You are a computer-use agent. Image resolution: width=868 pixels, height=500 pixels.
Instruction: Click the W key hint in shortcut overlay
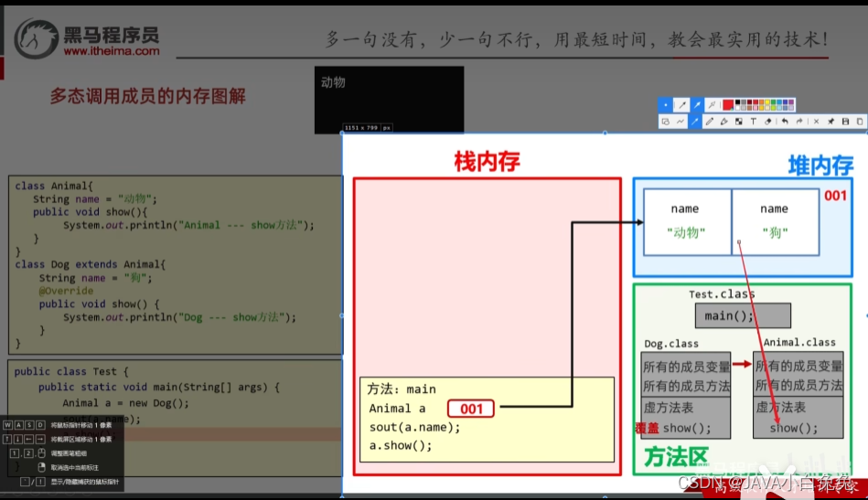pos(7,425)
